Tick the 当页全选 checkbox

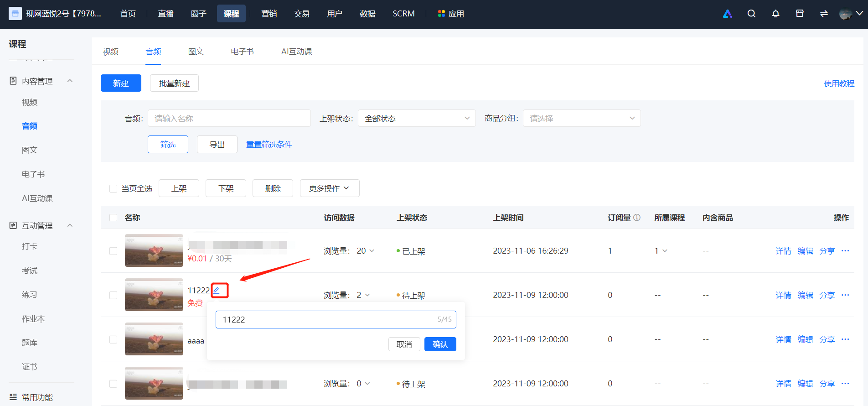pyautogui.click(x=114, y=188)
